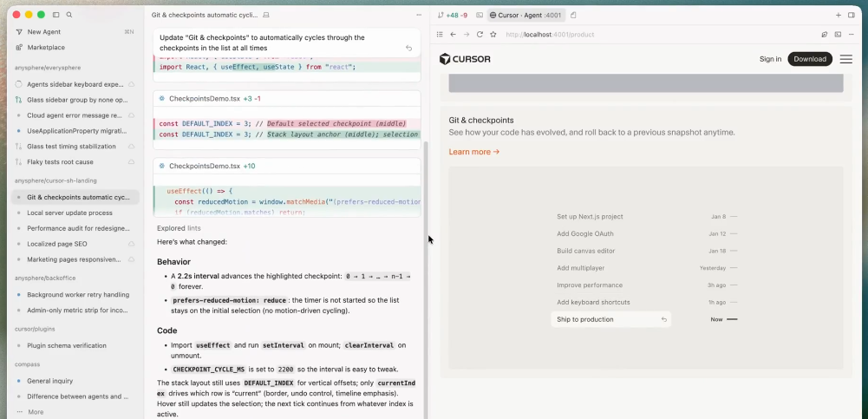This screenshot has height=419, width=868.
Task: Click the git changes +48 -9 indicator
Action: coord(453,15)
